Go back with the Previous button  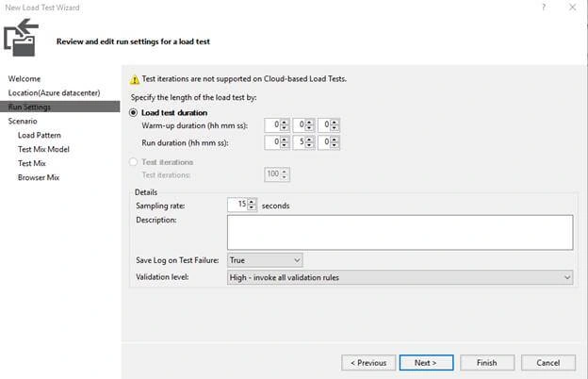tap(368, 363)
